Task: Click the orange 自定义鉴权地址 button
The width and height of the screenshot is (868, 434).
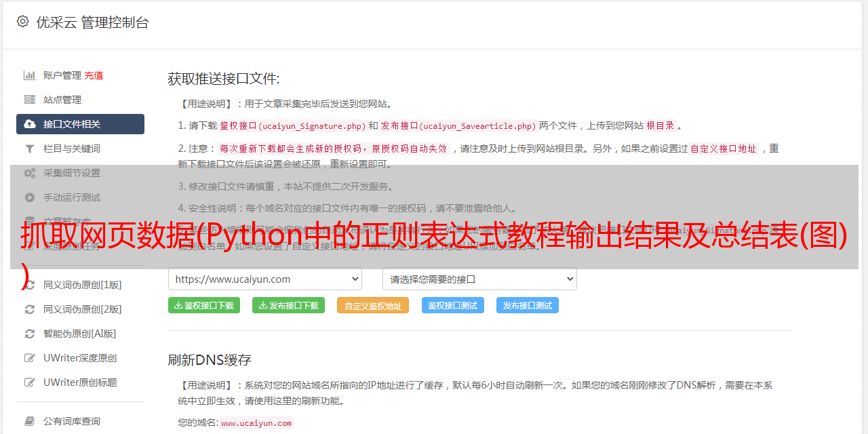Action: [373, 305]
